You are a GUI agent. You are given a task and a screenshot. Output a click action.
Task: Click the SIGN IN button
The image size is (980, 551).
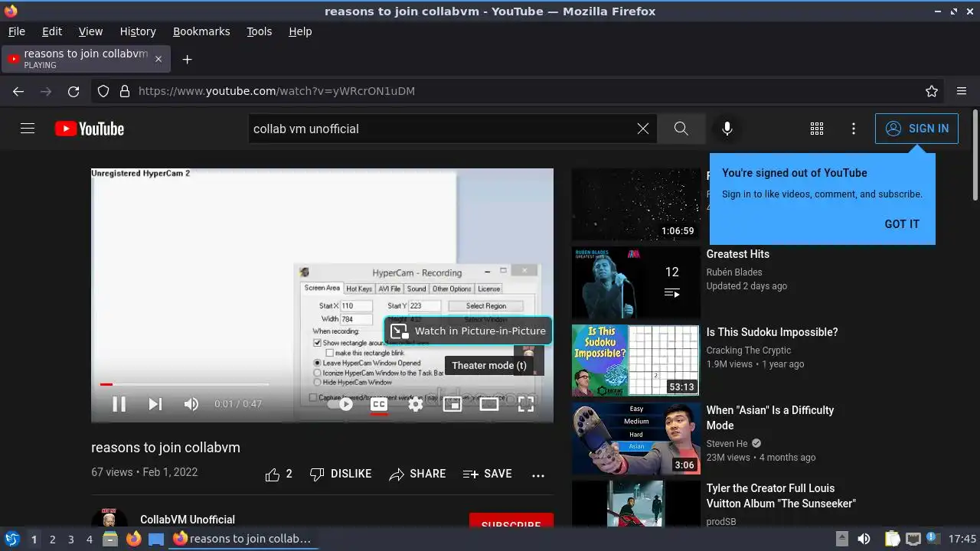coord(916,129)
